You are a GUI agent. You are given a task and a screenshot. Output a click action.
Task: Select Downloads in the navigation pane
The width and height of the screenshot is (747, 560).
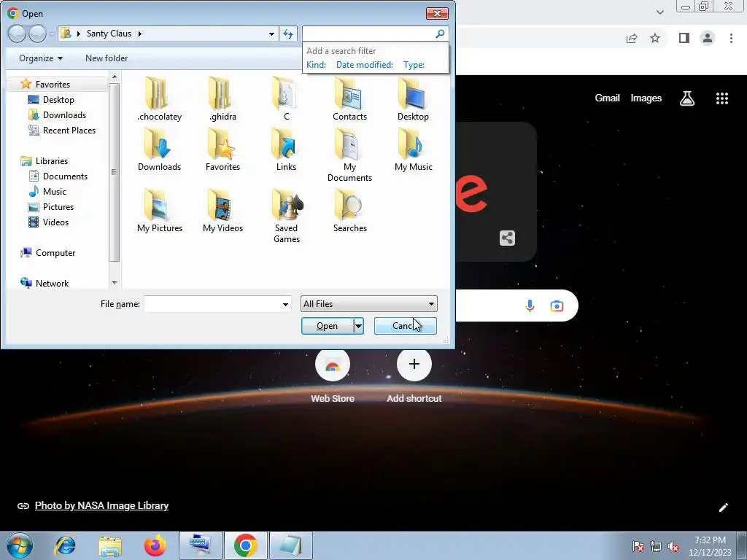coord(64,114)
